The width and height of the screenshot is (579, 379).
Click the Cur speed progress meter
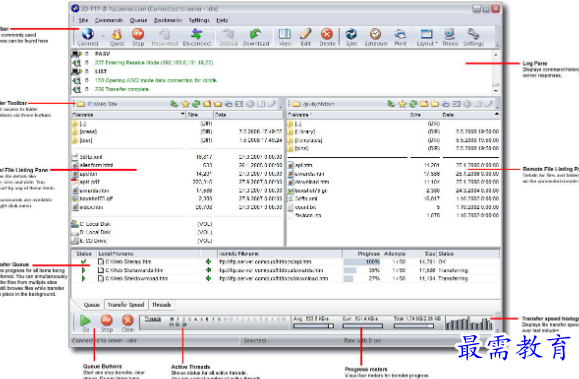[x=363, y=326]
